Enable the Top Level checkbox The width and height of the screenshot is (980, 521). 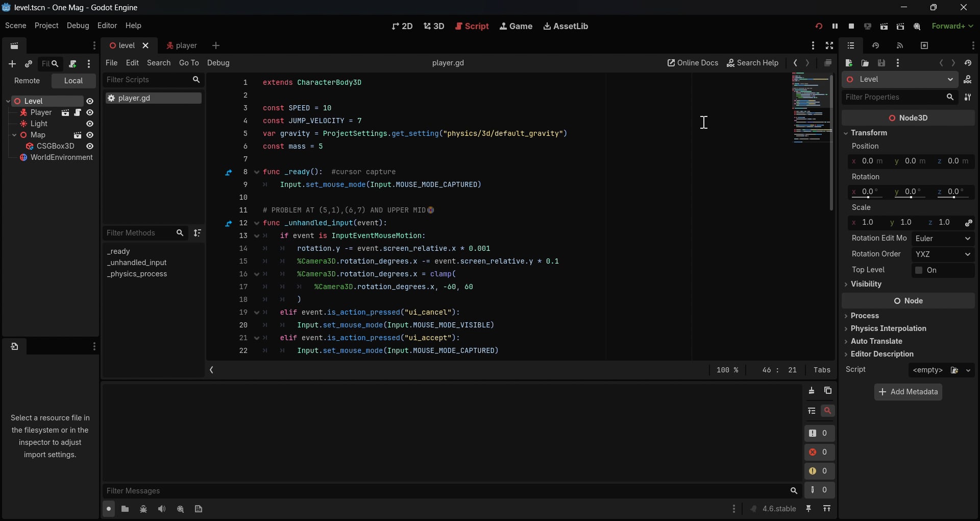pyautogui.click(x=919, y=270)
